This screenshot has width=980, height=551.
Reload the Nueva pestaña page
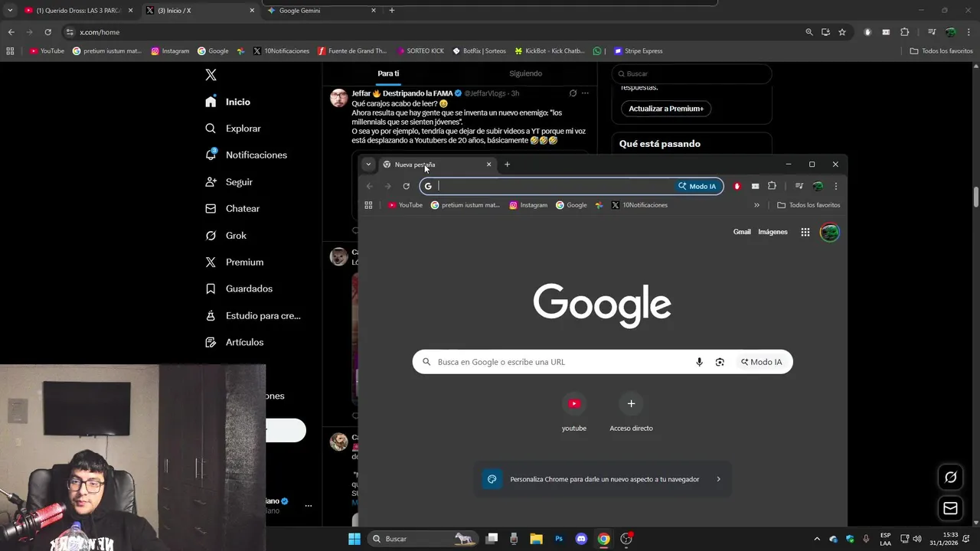tap(406, 186)
